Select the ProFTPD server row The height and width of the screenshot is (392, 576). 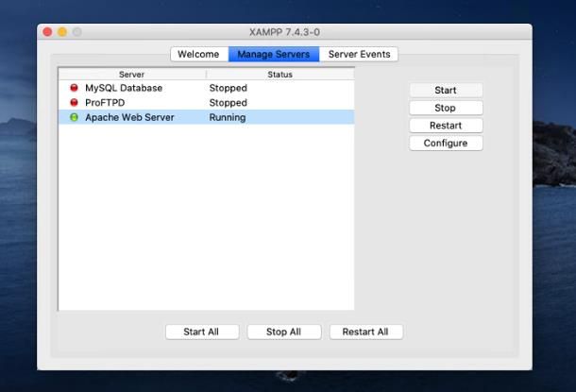pyautogui.click(x=207, y=103)
